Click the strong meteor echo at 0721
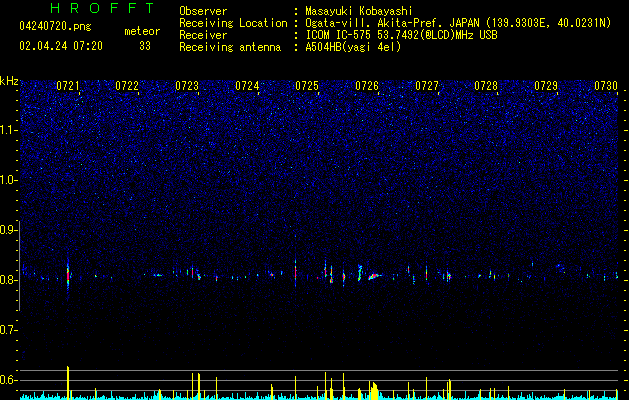The image size is (629, 400). 68,276
